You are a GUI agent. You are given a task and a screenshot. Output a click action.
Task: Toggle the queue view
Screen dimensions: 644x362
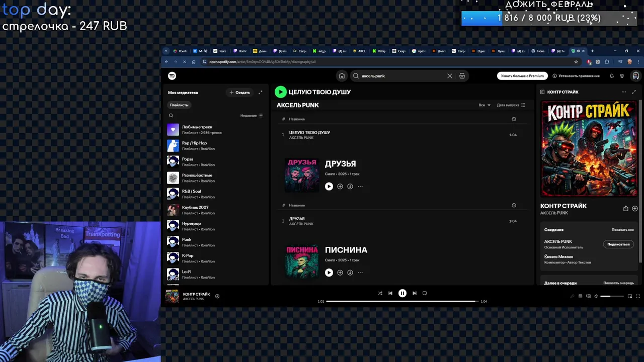pos(580,296)
